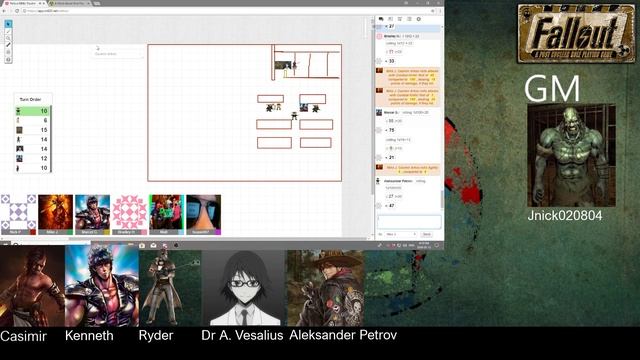Select the second browser tab

[x=70, y=3]
